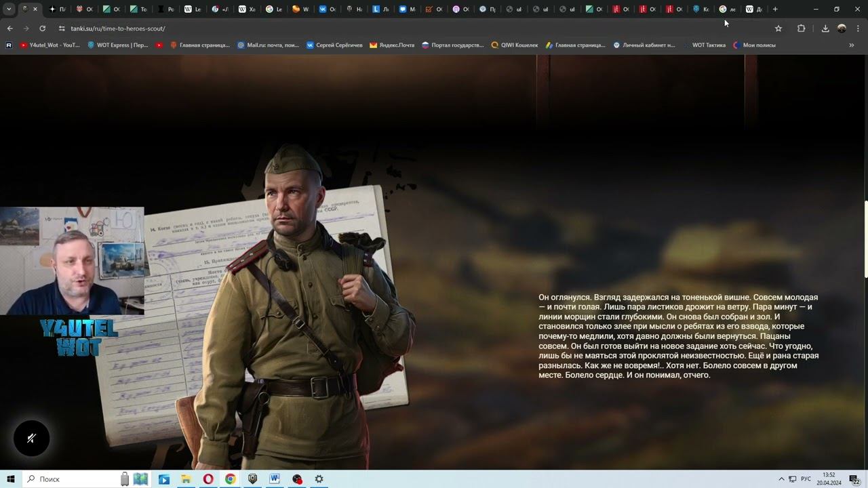Switch to the tab labeled 'Po'

click(165, 9)
